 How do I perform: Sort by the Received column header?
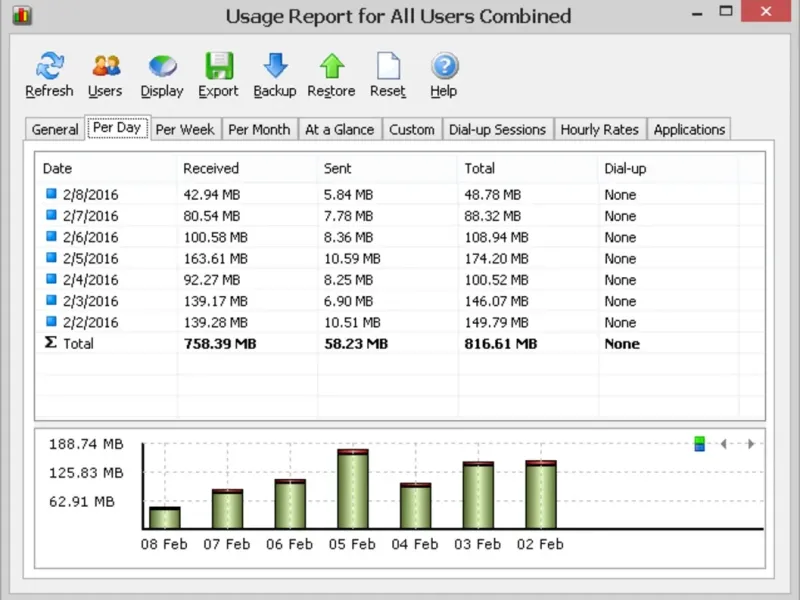(x=247, y=168)
